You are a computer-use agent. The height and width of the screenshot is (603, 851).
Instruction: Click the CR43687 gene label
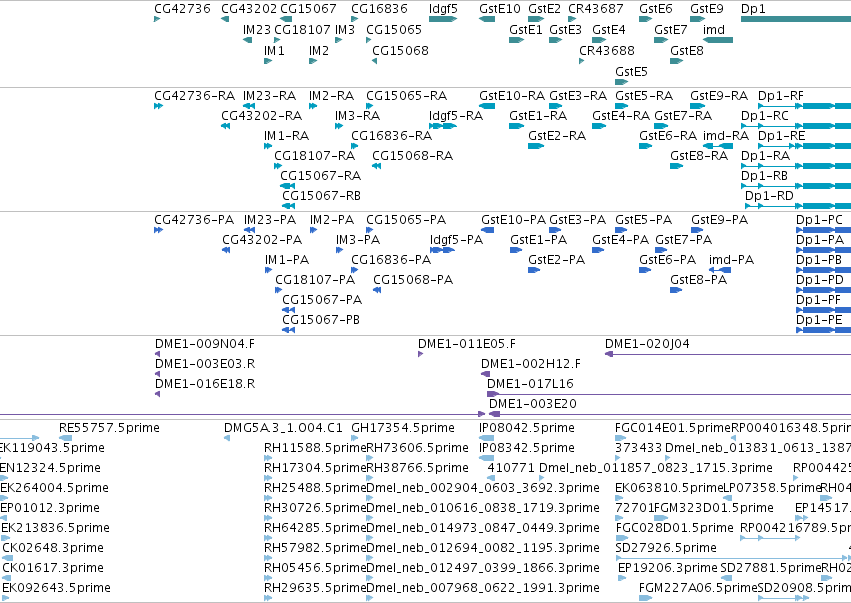point(595,9)
